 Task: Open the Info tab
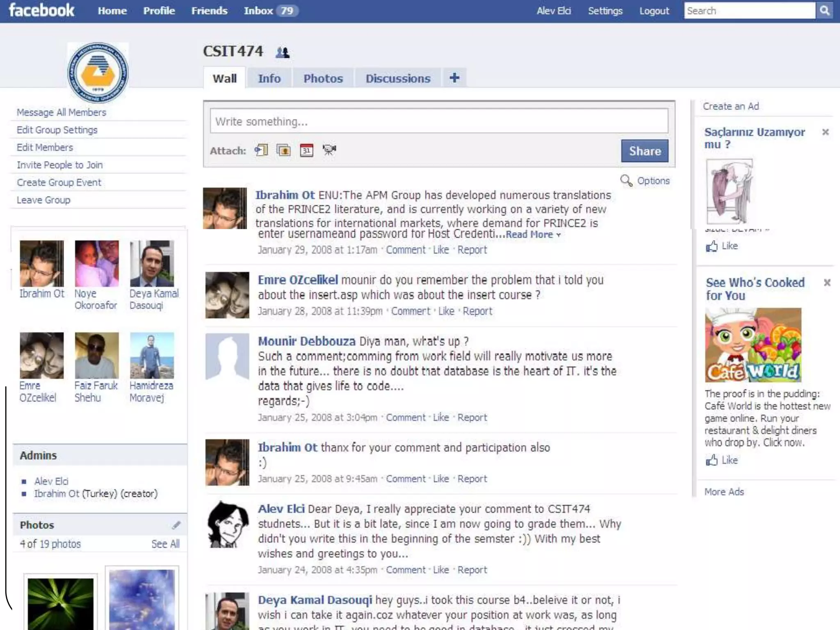tap(269, 78)
